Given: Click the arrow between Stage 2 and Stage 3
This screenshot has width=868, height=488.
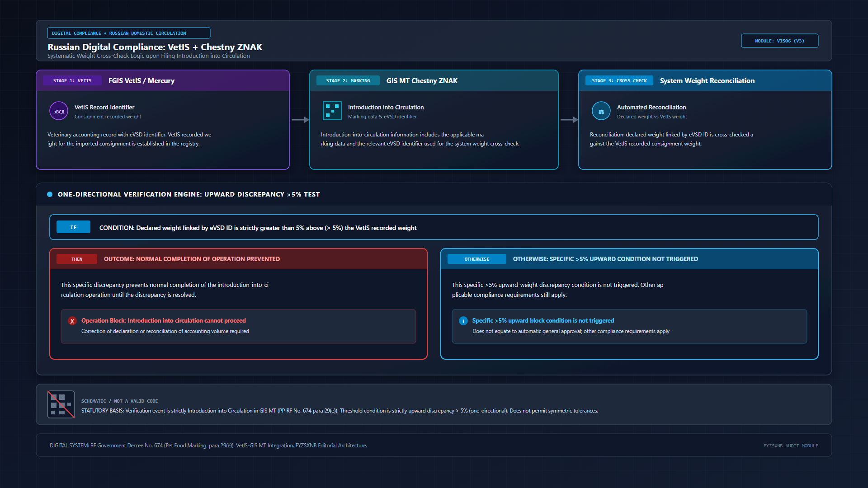Looking at the screenshot, I should (569, 120).
